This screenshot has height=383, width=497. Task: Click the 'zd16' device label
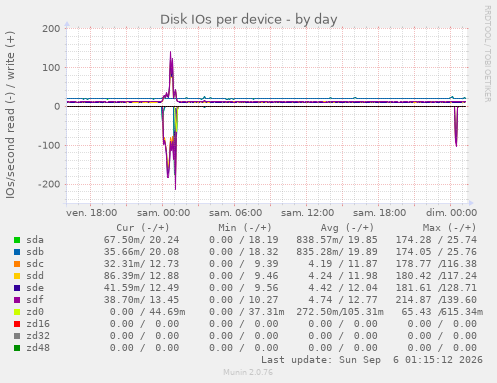click(38, 324)
